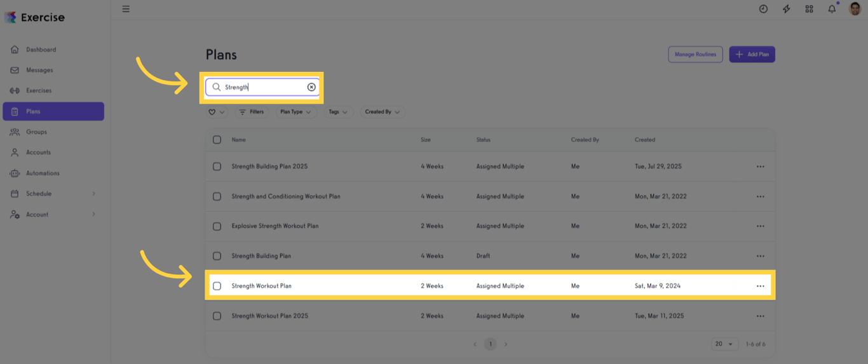Open Dashboard in the sidebar
Viewport: 868px width, 364px height.
53,50
